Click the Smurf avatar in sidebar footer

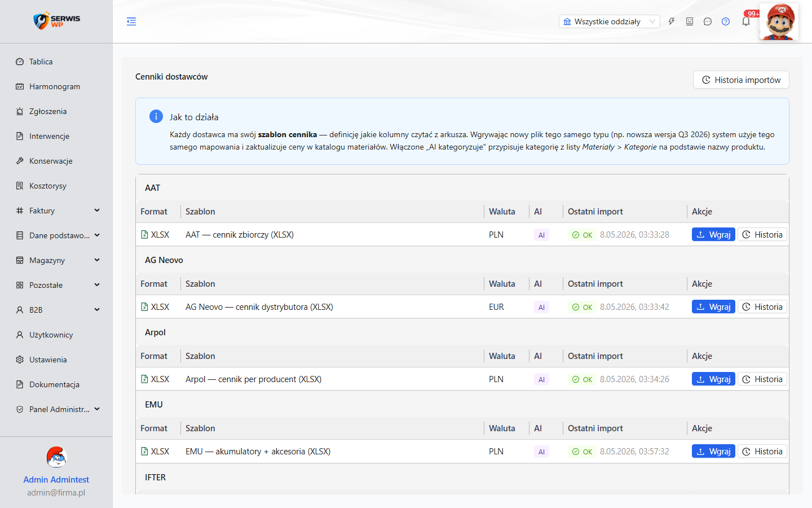click(56, 457)
